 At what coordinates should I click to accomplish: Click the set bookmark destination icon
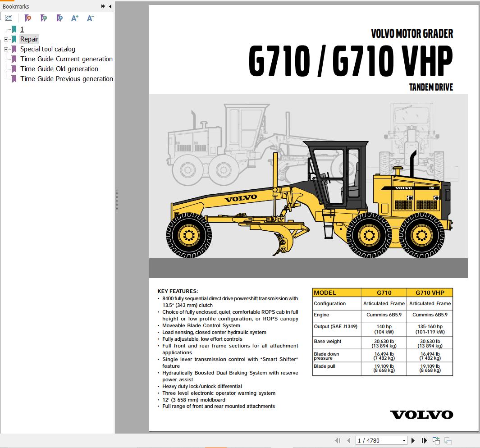point(59,18)
